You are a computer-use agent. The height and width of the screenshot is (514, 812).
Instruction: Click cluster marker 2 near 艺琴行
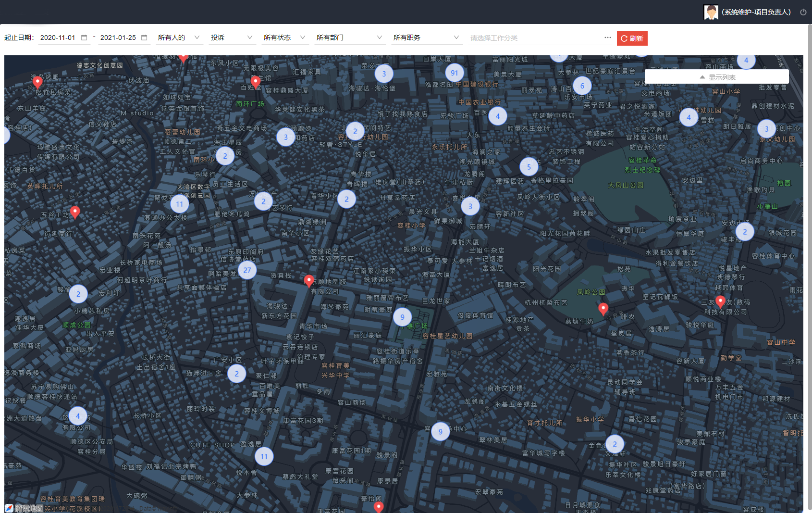(263, 201)
